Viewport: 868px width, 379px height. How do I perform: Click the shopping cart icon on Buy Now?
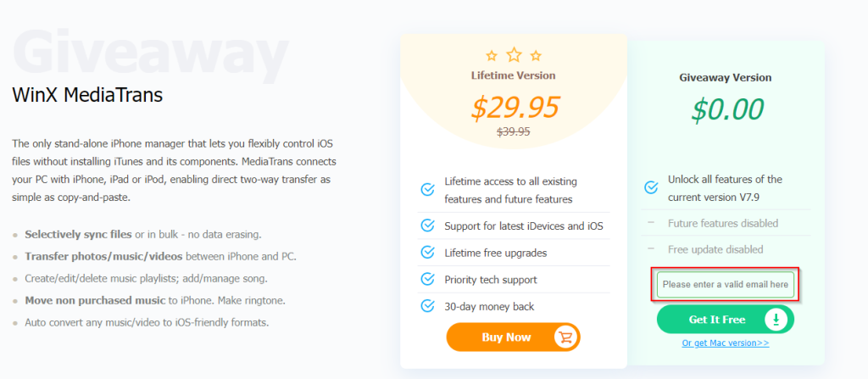(x=565, y=337)
